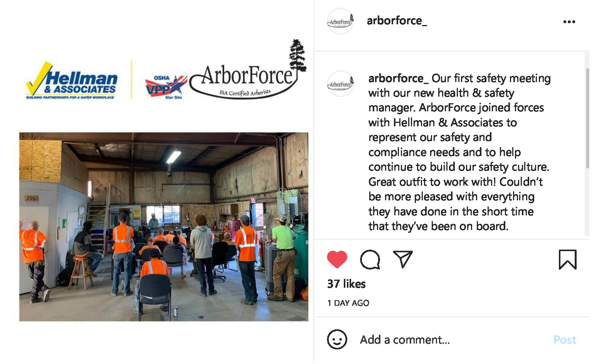Unlike the post with the red heart
Image resolution: width=614 pixels, height=364 pixels.
[337, 259]
